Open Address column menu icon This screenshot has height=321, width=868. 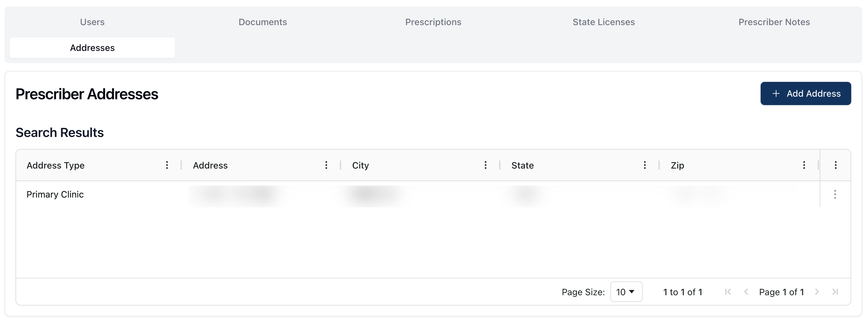coord(326,165)
